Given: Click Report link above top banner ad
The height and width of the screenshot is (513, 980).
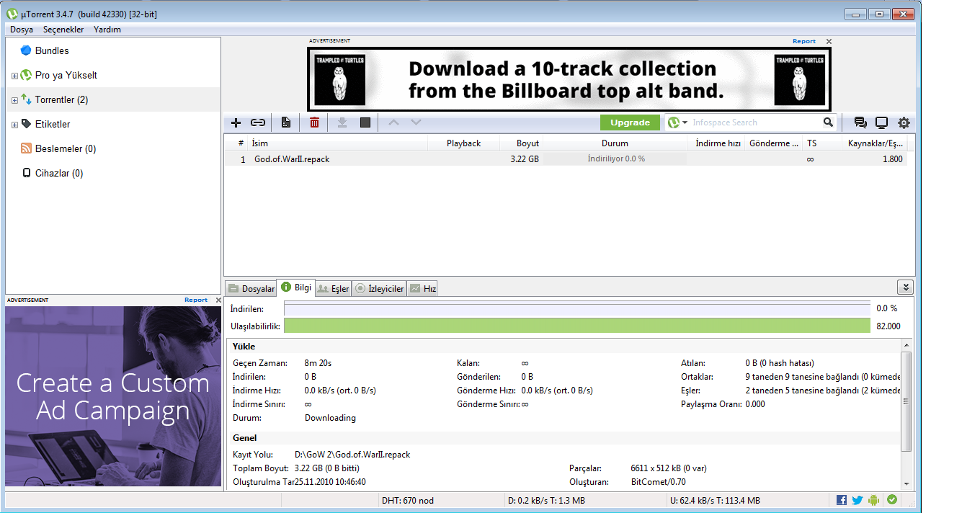Looking at the screenshot, I should (x=804, y=41).
